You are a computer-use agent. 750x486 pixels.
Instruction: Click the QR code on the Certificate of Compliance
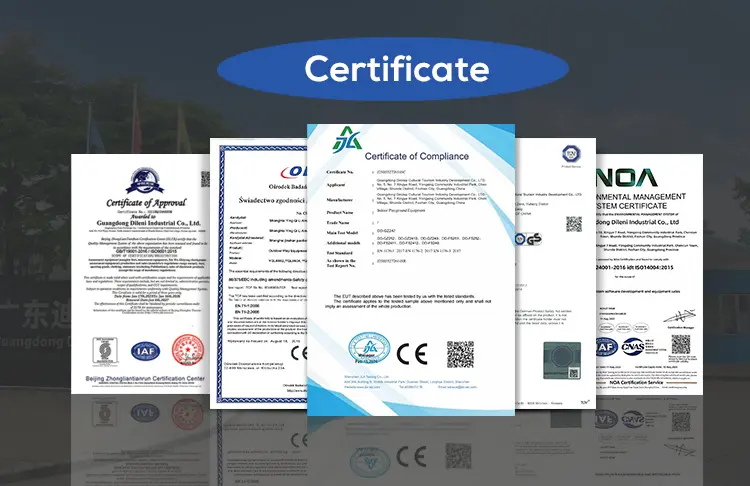pos(460,354)
